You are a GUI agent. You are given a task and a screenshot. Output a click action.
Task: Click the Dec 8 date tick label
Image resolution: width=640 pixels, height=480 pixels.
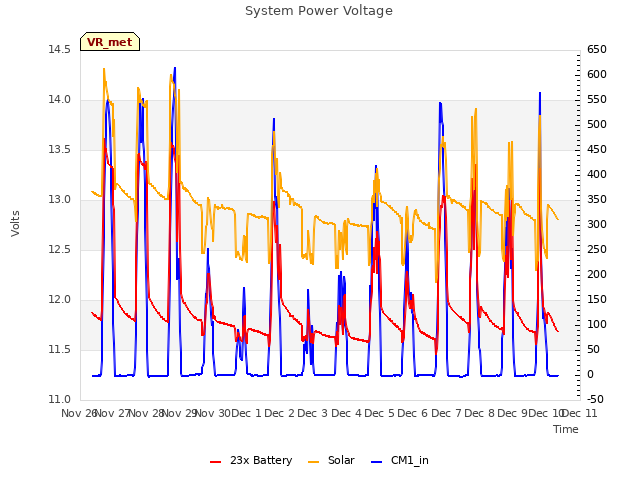coord(480,413)
